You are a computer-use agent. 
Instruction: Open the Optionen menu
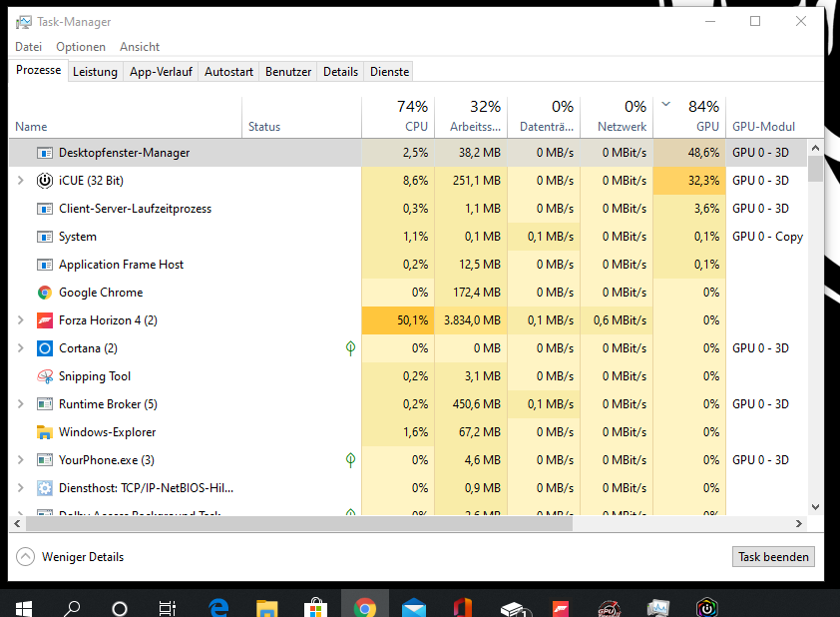click(x=81, y=47)
